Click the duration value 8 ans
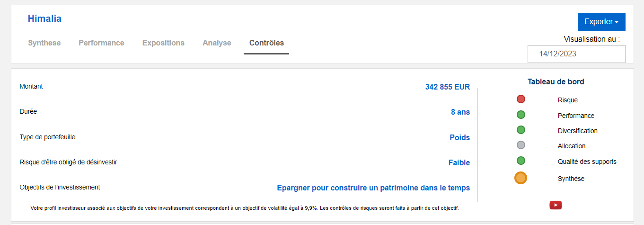The height and width of the screenshot is (225, 644). pyautogui.click(x=460, y=112)
